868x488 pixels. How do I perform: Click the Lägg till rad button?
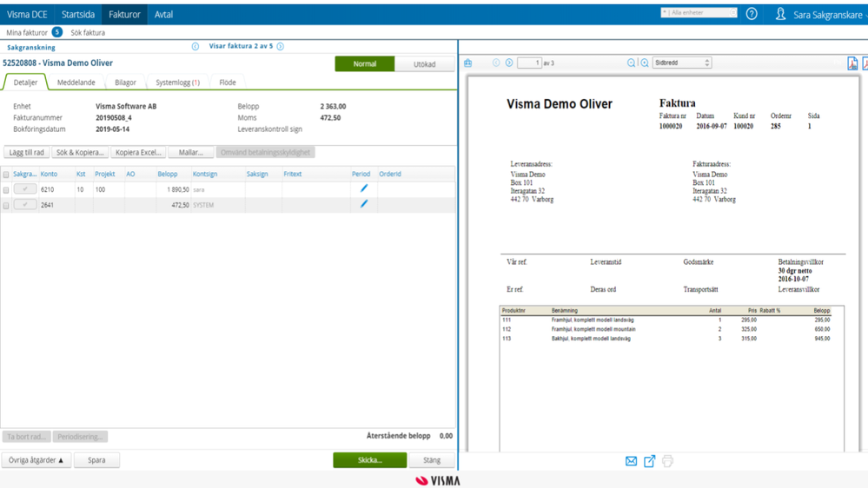(27, 152)
